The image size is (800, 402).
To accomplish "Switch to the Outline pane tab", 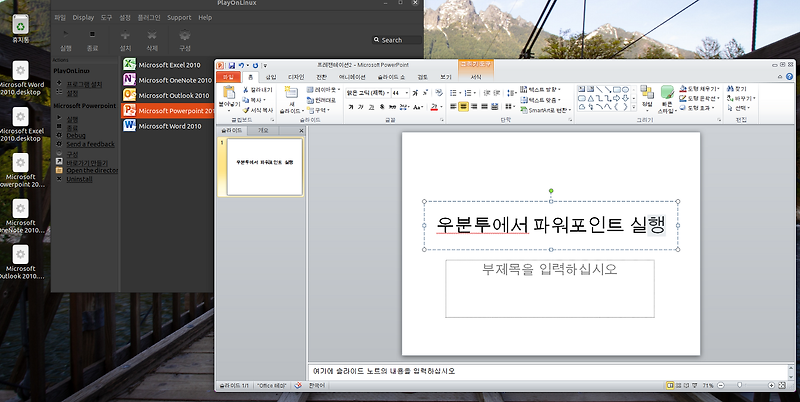I will point(263,131).
